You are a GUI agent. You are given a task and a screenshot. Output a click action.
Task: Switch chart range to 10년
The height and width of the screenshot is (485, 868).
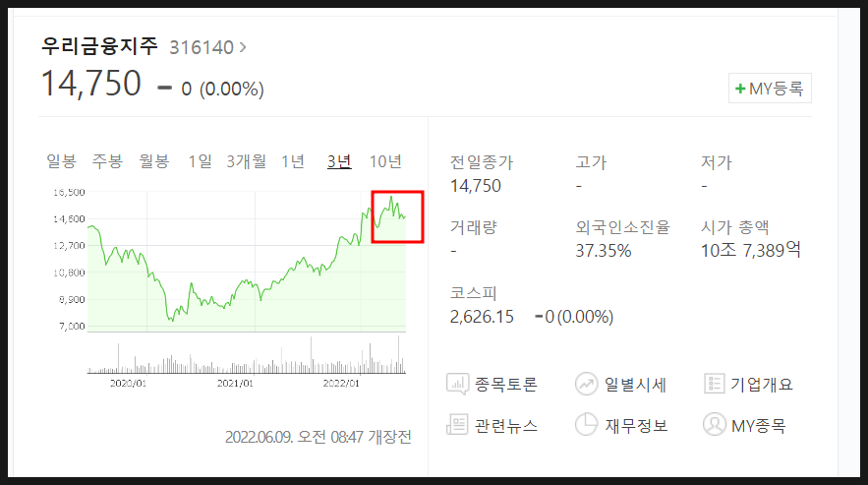(385, 161)
